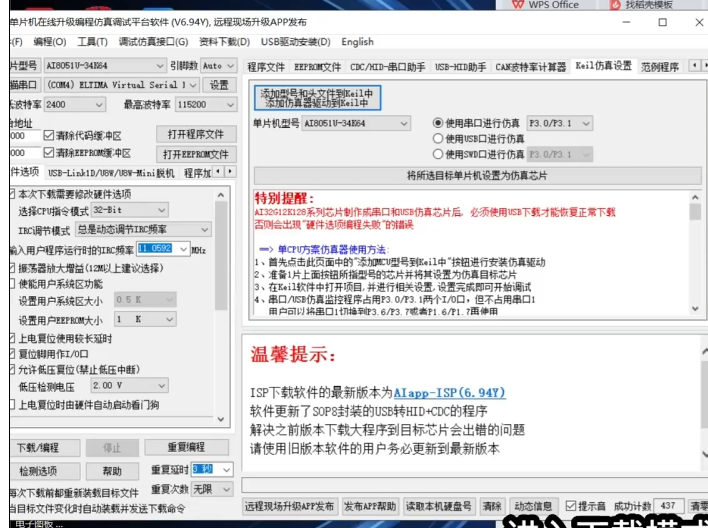Select 使用串口进行仿真 radio button
This screenshot has height=528, width=708.
(438, 123)
